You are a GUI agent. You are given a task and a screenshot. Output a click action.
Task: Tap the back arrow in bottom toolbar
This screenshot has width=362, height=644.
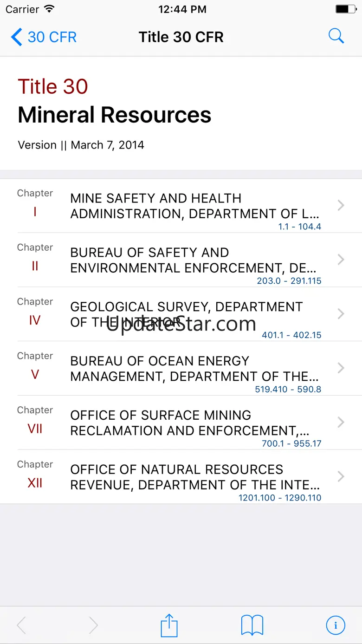(21, 625)
